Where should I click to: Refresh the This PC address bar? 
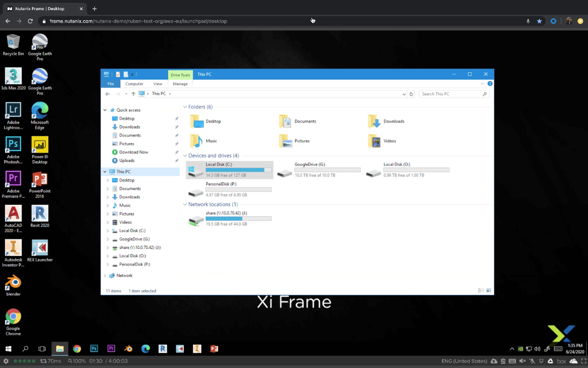pos(411,94)
